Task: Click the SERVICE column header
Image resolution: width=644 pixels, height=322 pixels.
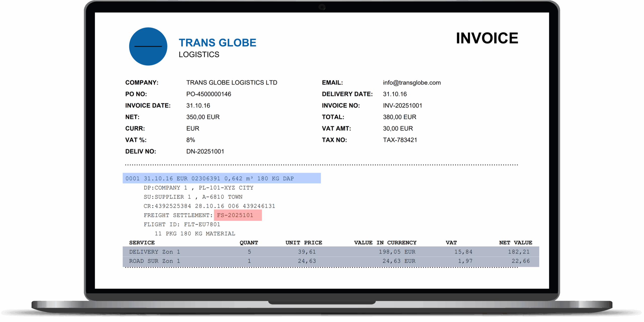Action: [x=142, y=242]
